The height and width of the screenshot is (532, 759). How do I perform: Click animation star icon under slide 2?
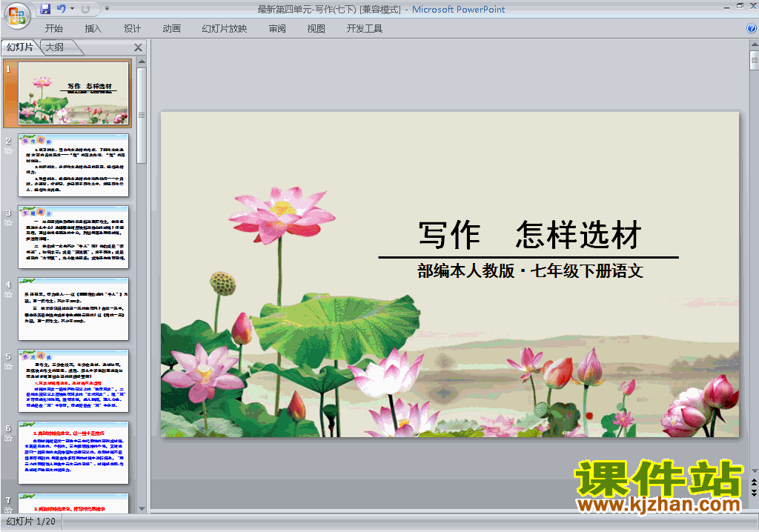(8, 150)
